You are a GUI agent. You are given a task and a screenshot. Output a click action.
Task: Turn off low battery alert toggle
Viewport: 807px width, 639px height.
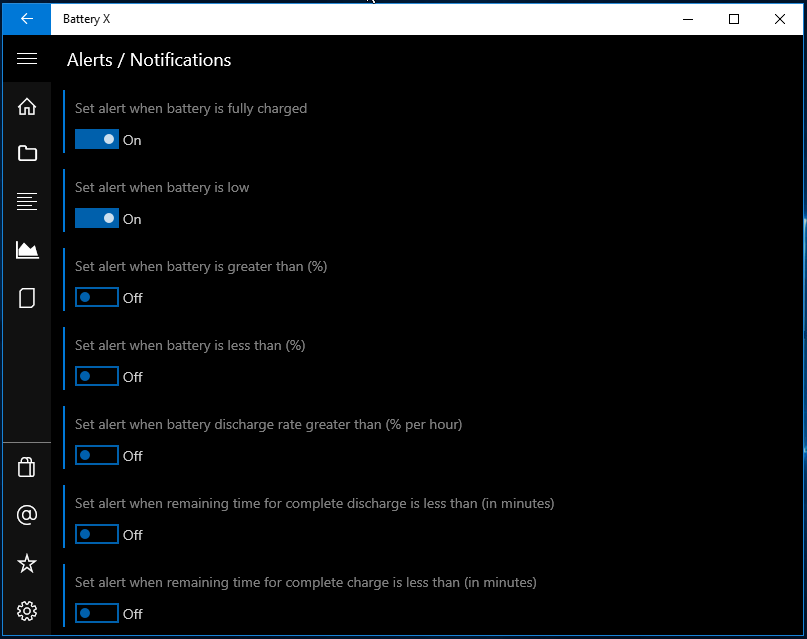97,219
